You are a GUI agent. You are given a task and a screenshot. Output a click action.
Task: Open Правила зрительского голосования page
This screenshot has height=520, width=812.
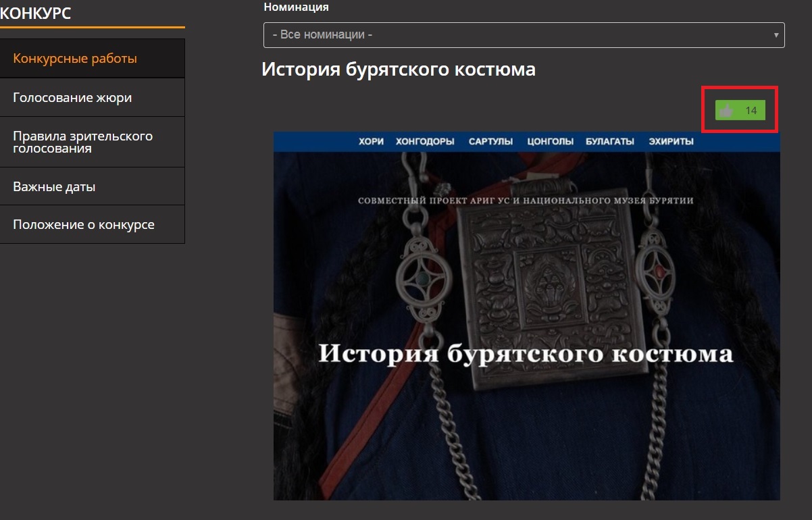[x=82, y=142]
